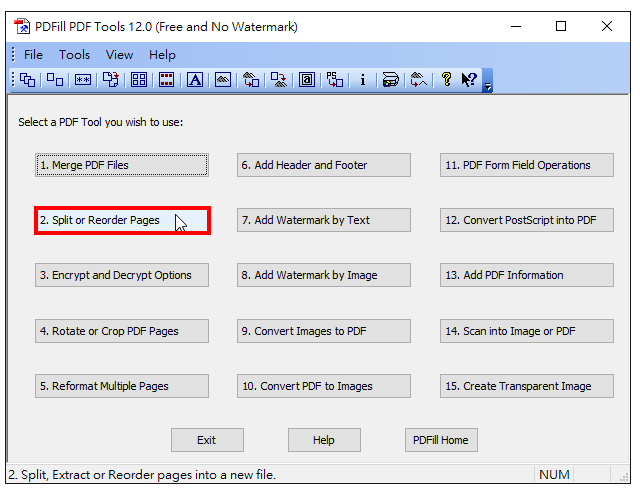The image size is (640, 491).
Task: Expand the toolbar options overflow arrow
Action: click(487, 81)
